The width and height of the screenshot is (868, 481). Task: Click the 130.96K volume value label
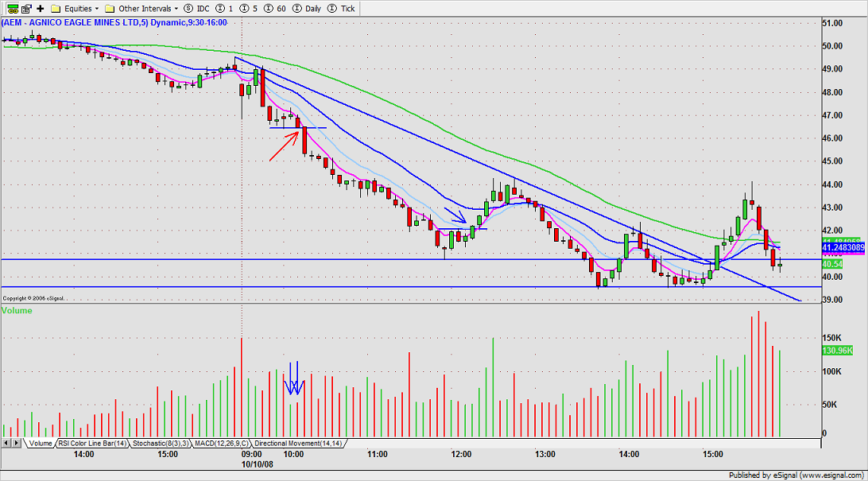click(838, 351)
